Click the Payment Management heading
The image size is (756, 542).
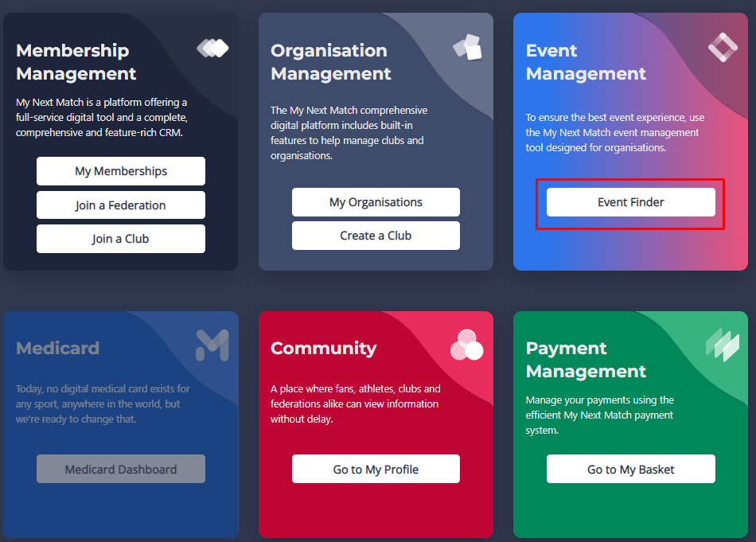pyautogui.click(x=586, y=360)
